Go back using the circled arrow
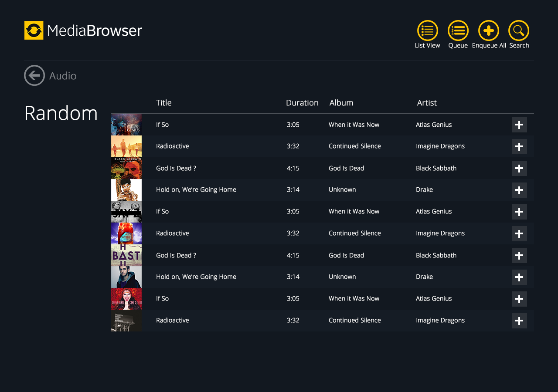Screen dimensions: 558x392 point(34,75)
